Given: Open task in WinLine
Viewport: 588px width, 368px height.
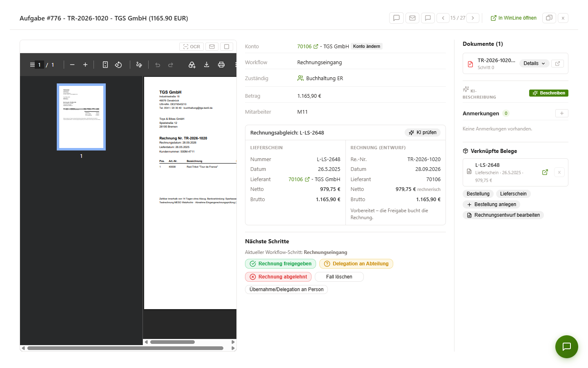Looking at the screenshot, I should [x=514, y=18].
